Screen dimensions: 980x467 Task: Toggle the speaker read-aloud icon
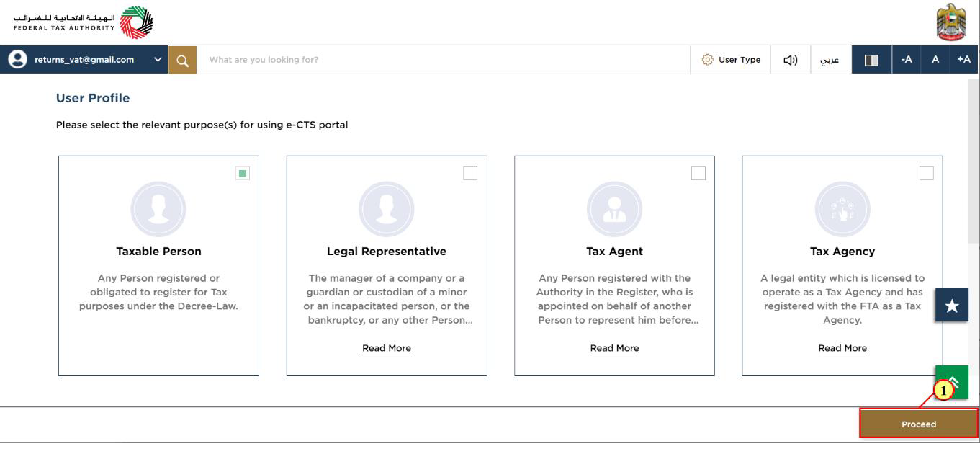[x=790, y=60]
